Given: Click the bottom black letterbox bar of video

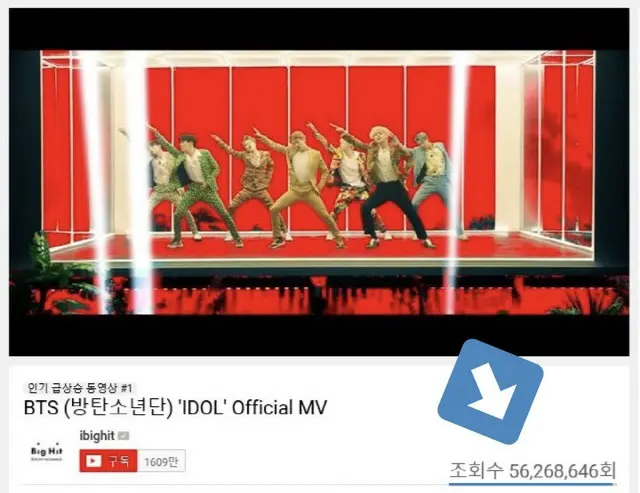Looking at the screenshot, I should 319,335.
